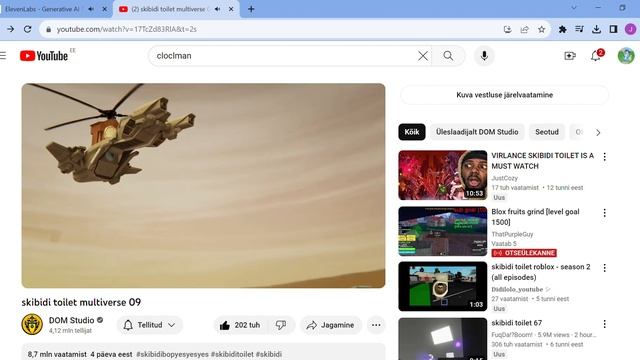Bookmark this page with the star
Image resolution: width=640 pixels, height=360 pixels.
[541, 29]
